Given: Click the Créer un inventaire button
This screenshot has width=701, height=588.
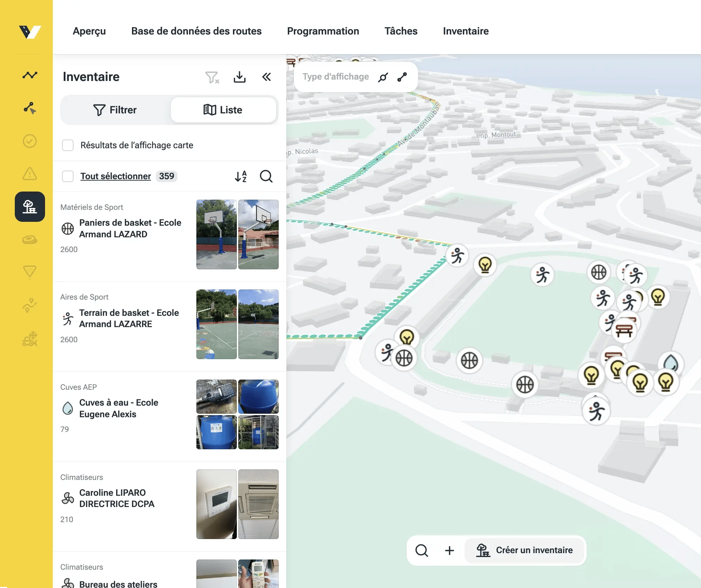Looking at the screenshot, I should (524, 550).
